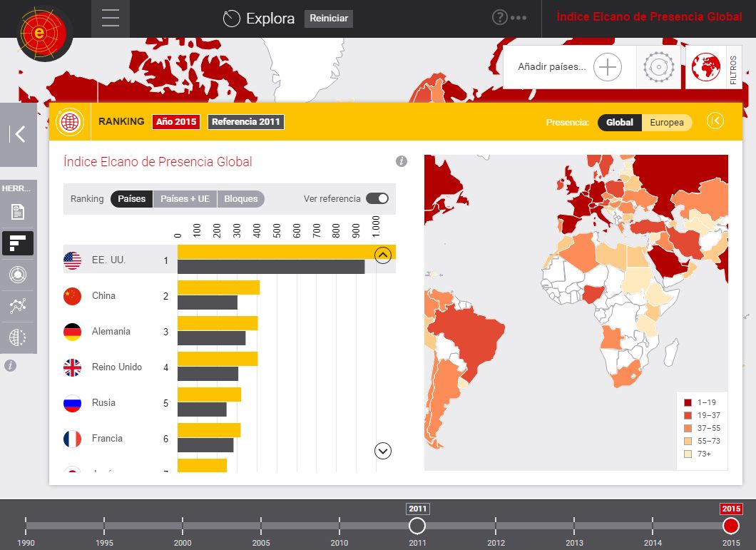
Task: Click the Año 2015 tag
Action: click(176, 121)
